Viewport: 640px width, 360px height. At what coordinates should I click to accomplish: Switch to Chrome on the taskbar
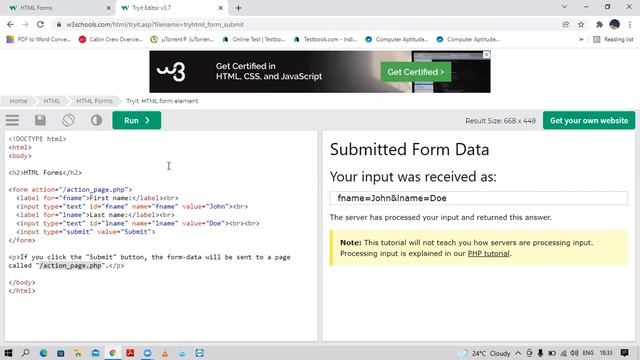tap(113, 353)
